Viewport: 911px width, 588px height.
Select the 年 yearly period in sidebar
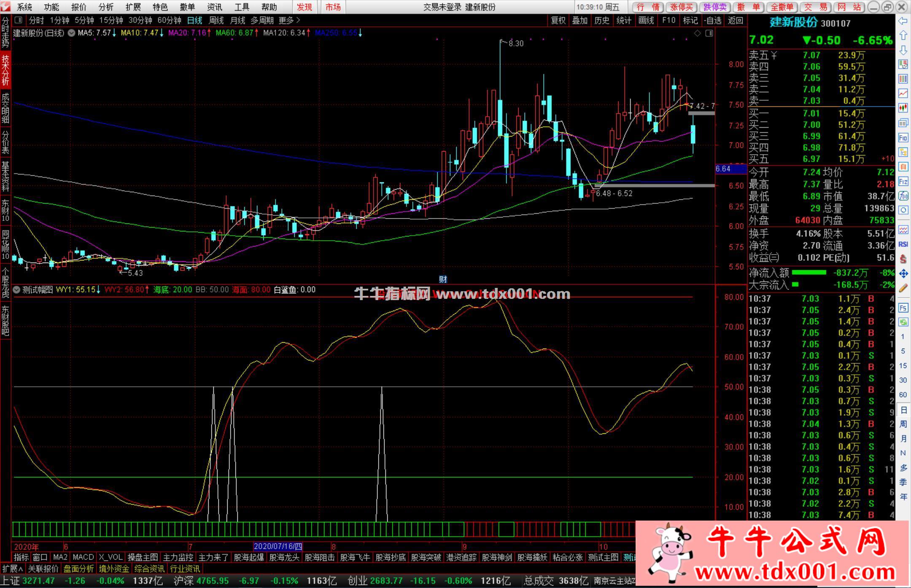coord(903,497)
